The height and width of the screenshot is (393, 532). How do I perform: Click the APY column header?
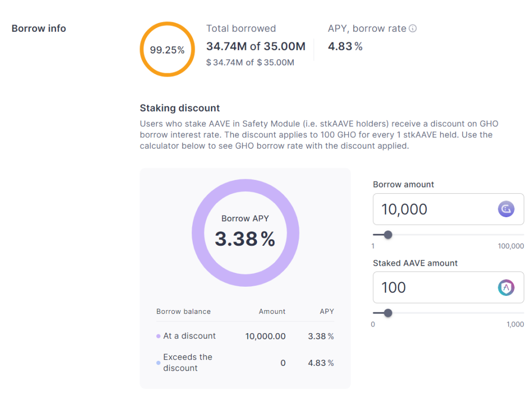(327, 311)
